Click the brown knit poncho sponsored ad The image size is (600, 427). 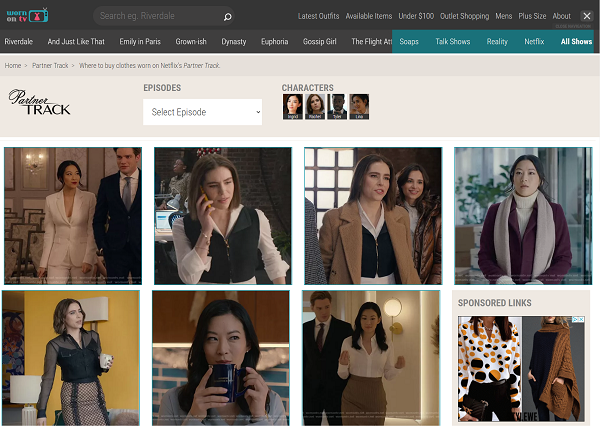pos(553,369)
